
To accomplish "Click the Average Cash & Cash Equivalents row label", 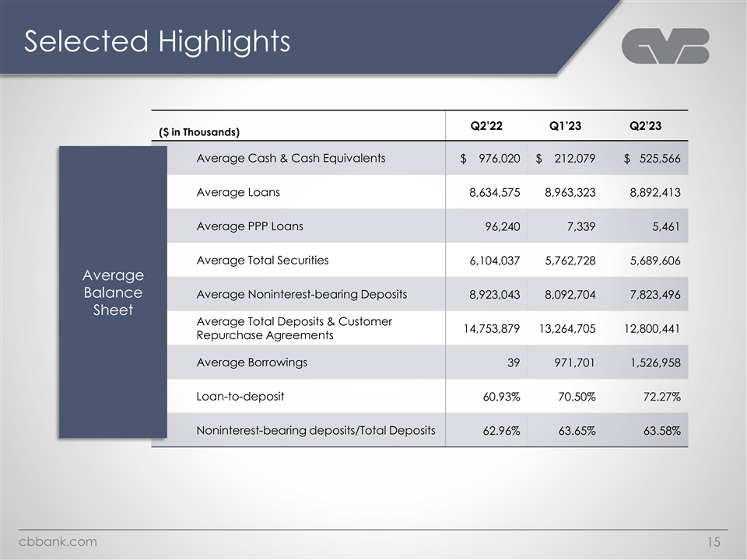I will point(290,158).
